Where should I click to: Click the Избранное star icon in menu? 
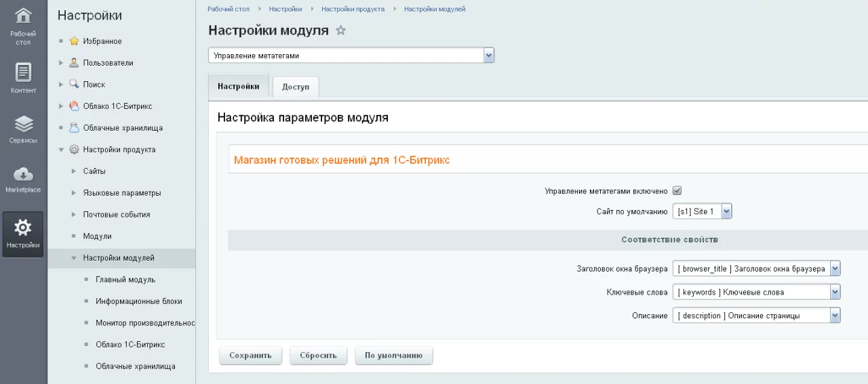pos(75,41)
